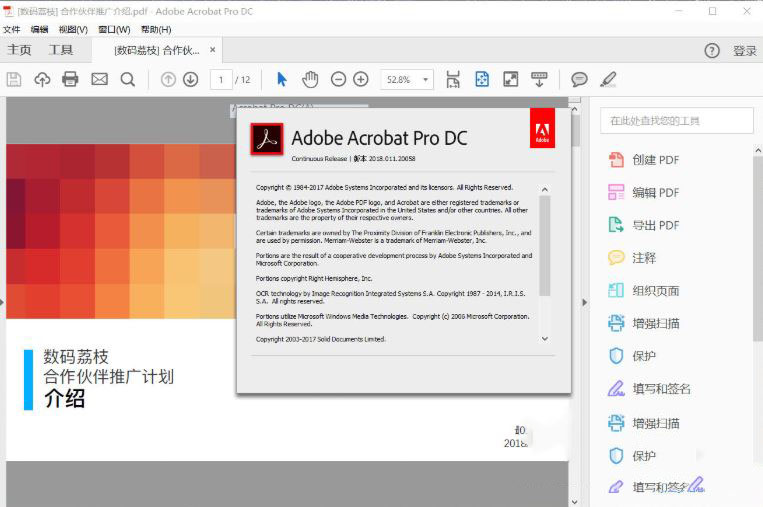The height and width of the screenshot is (507, 763).
Task: Click the highlighter pen tool icon
Action: click(608, 79)
